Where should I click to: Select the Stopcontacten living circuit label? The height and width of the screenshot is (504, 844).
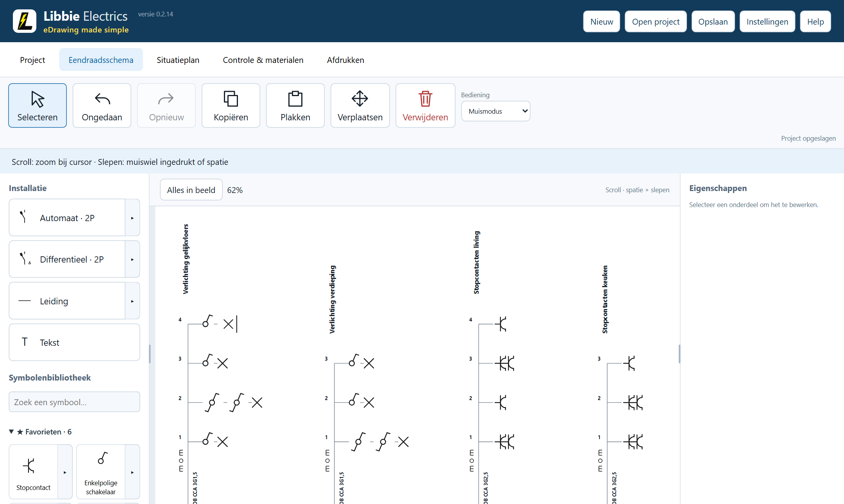[x=476, y=263]
